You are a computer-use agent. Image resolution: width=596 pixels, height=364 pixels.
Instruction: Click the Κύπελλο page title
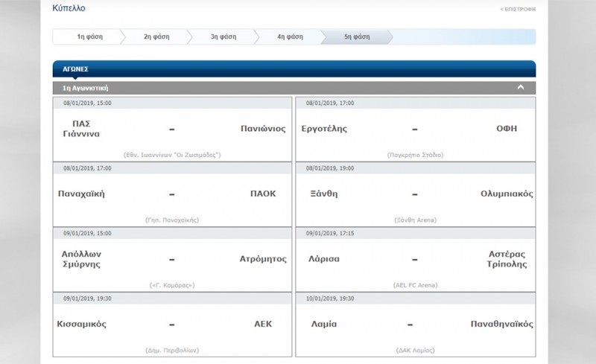tap(69, 9)
